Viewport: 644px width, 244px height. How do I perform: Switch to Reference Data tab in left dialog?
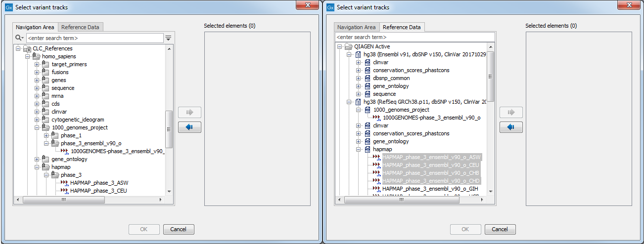(80, 27)
